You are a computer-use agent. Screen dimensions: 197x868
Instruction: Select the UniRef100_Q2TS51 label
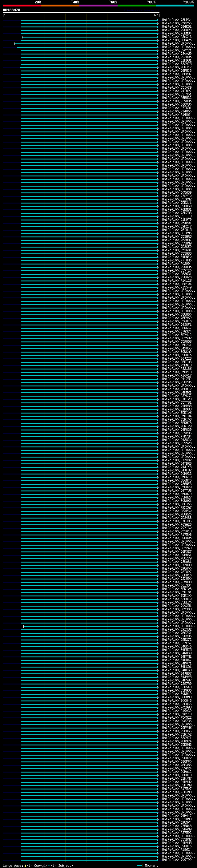tap(177, 94)
